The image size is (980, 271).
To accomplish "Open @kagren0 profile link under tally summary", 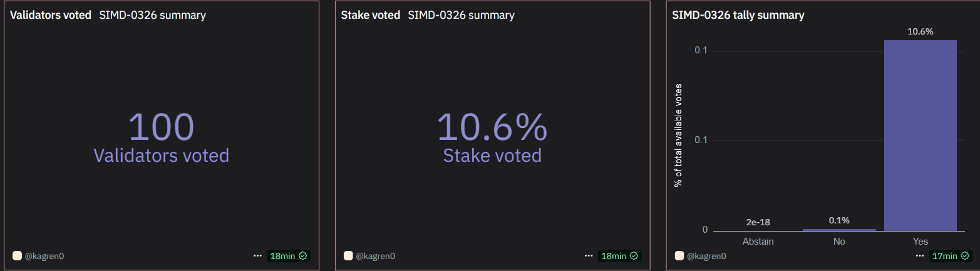I will click(706, 256).
